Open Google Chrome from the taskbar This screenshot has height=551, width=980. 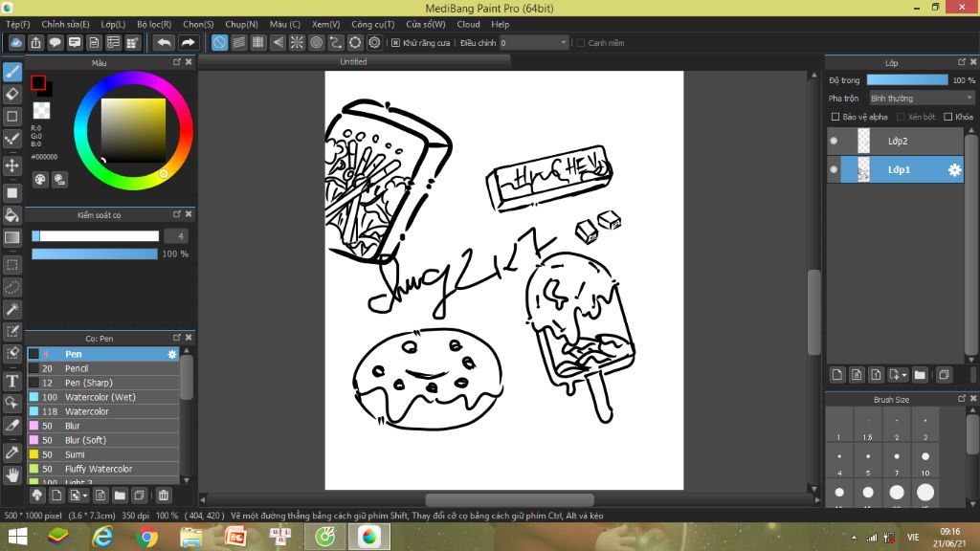point(146,537)
